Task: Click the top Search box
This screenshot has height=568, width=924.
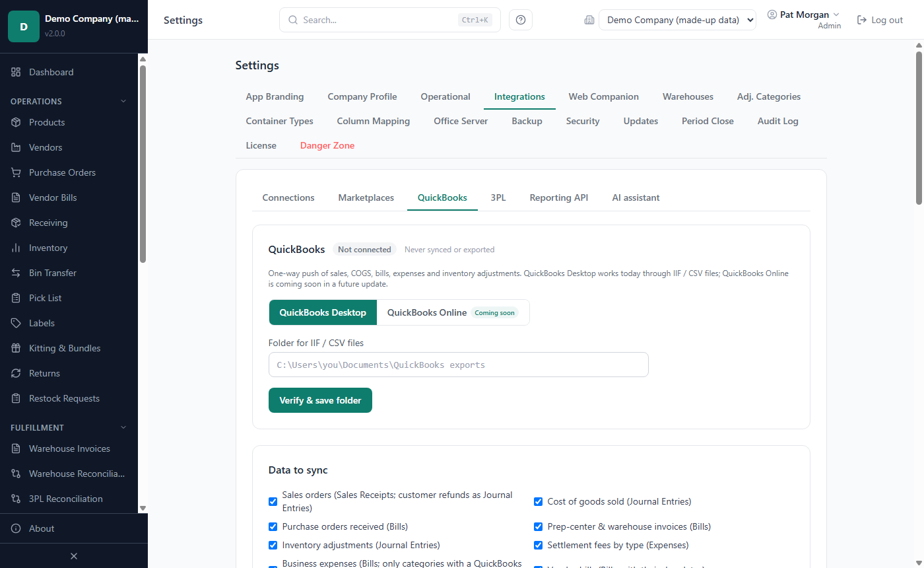Action: pyautogui.click(x=390, y=20)
